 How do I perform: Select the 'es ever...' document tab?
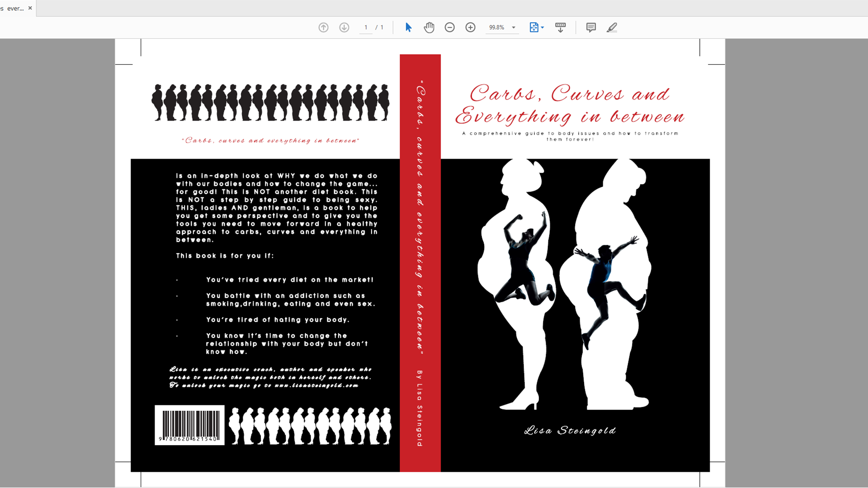click(x=14, y=8)
